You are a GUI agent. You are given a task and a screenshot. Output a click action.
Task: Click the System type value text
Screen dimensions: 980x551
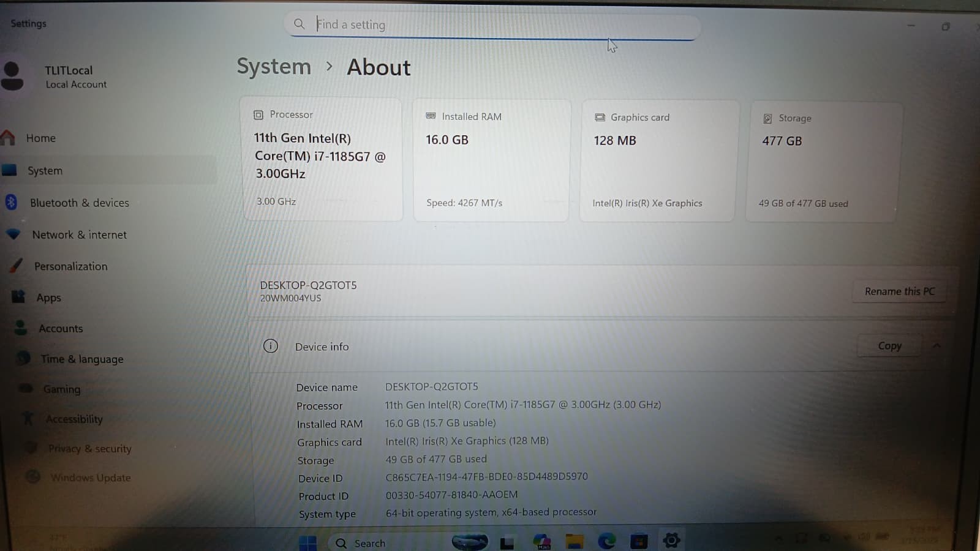[491, 512]
